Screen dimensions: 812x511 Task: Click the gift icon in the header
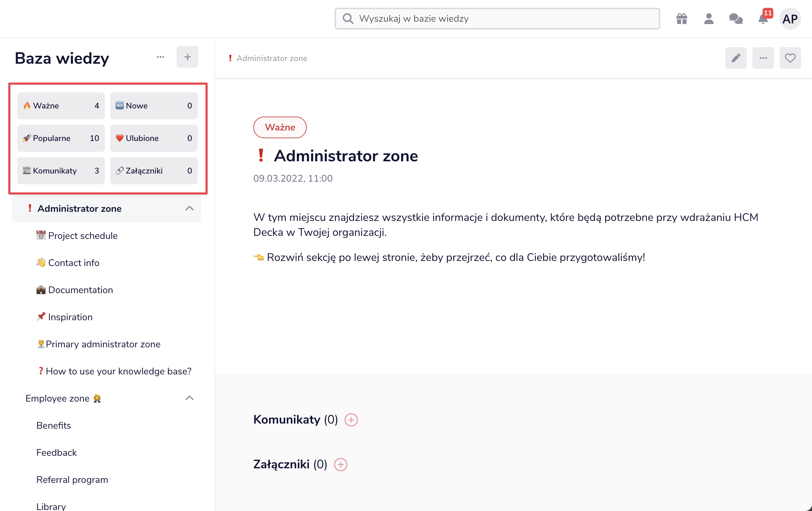tap(681, 19)
